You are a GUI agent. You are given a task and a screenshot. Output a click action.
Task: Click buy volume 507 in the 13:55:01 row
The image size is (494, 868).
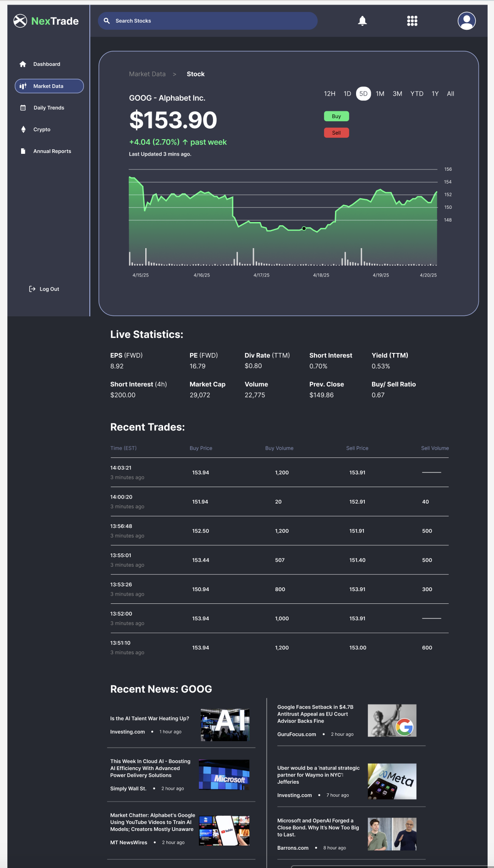[280, 560]
